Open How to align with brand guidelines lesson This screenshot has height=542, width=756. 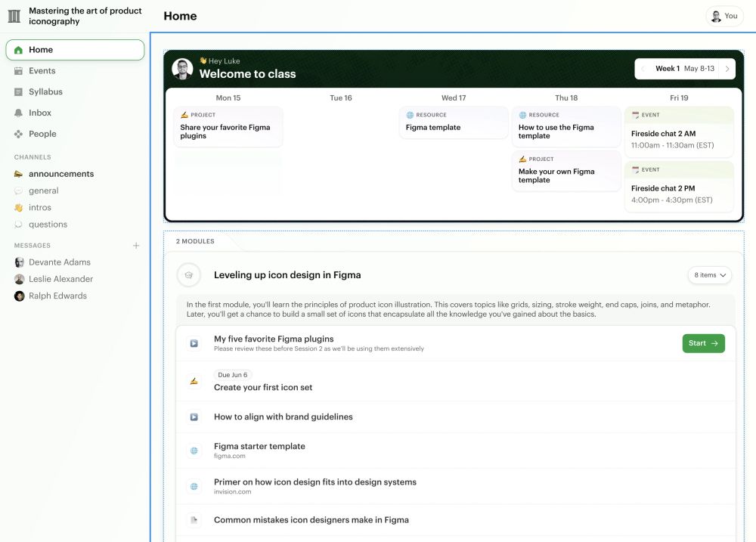click(x=456, y=417)
